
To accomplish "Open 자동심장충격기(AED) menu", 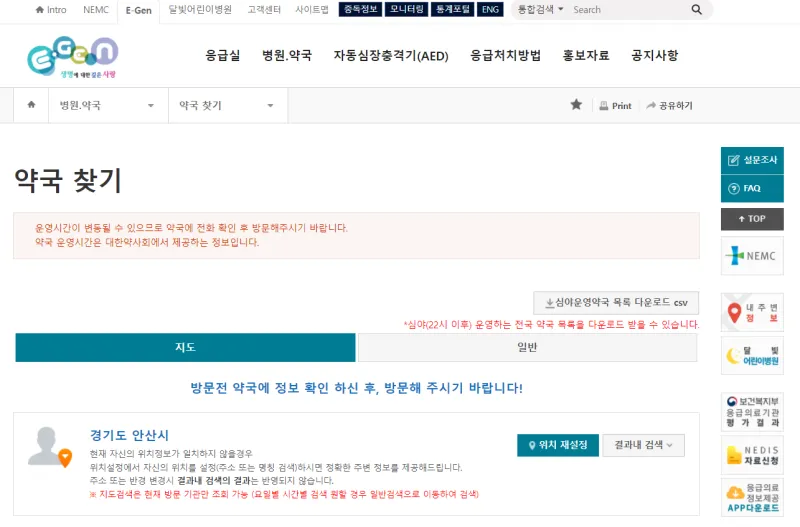I will pos(391,55).
